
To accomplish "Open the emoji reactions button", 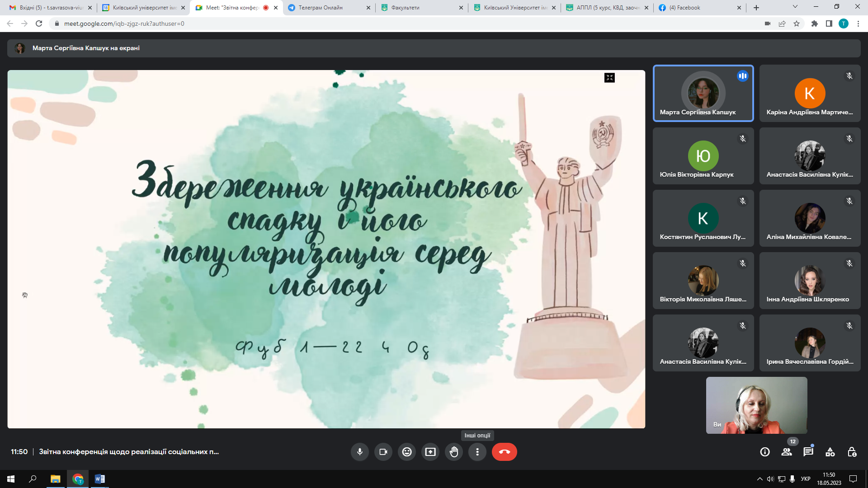I will pyautogui.click(x=407, y=452).
